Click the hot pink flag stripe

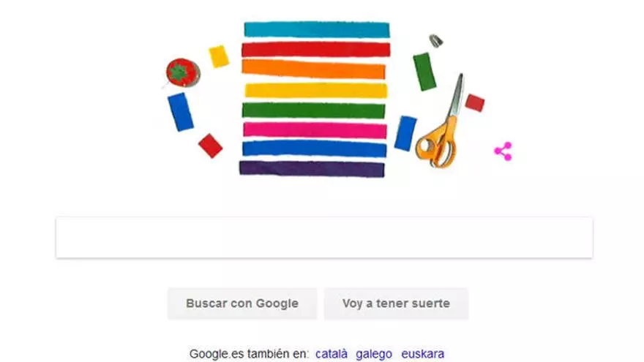coord(315,130)
